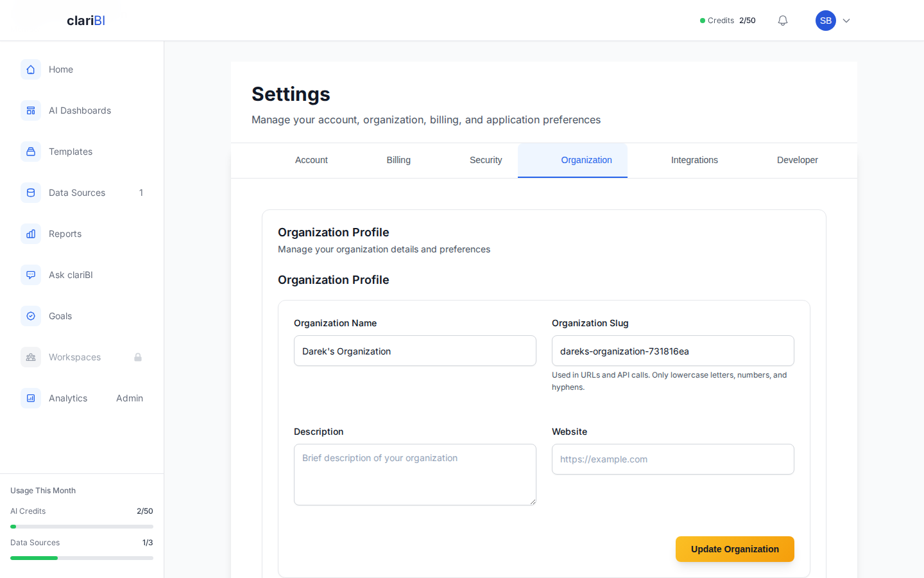The height and width of the screenshot is (578, 924).
Task: Click the clariBI logo link
Action: (86, 21)
